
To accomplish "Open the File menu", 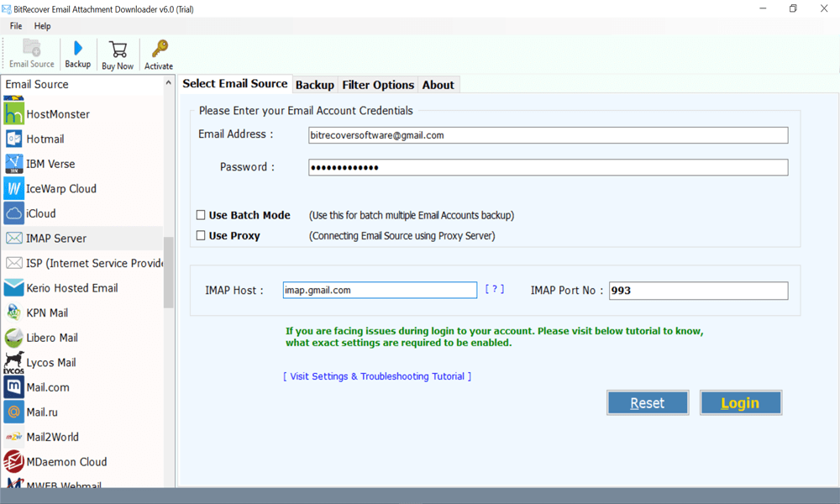I will (16, 26).
